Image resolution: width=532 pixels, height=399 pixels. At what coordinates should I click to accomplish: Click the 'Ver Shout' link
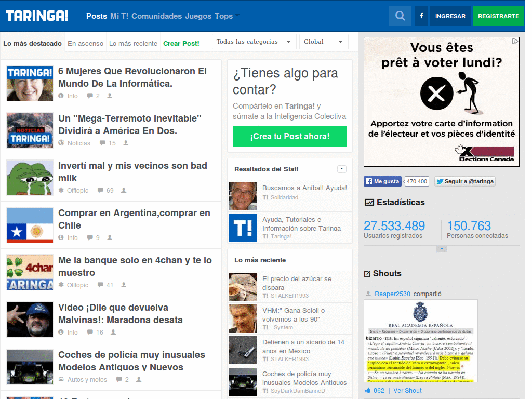[x=407, y=391]
